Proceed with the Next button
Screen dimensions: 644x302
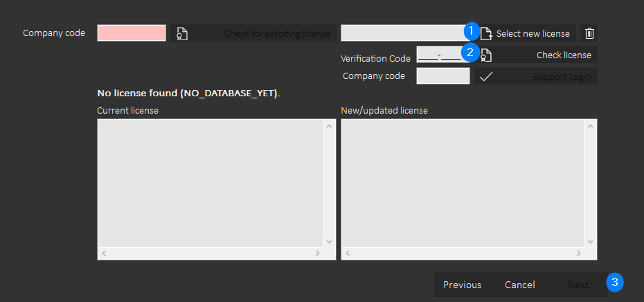pyautogui.click(x=578, y=285)
